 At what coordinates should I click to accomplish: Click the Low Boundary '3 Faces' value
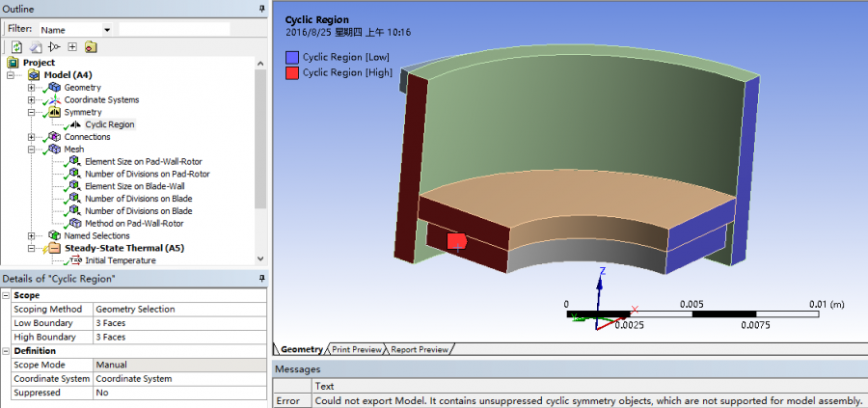180,323
